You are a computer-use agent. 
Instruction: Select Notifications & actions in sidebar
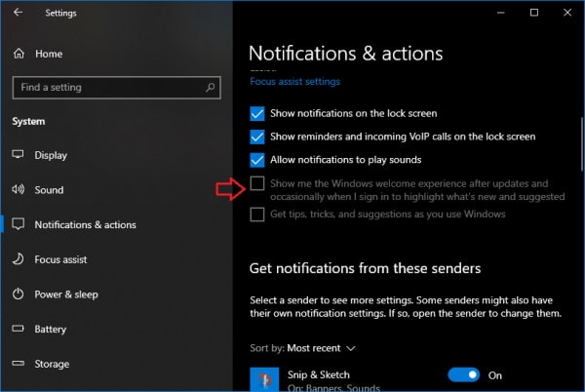[85, 224]
